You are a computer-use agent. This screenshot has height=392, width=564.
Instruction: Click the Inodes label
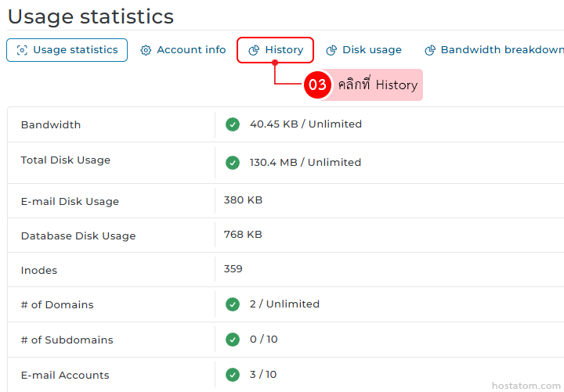click(x=39, y=270)
